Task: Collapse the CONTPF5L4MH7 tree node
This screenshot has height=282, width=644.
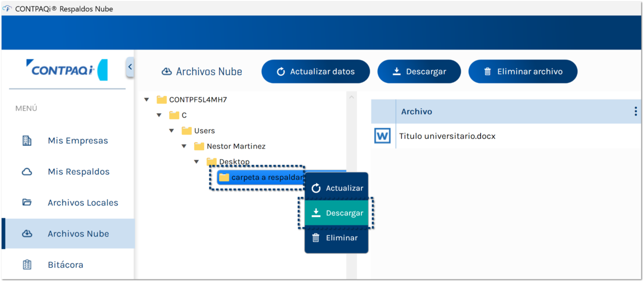Action: tap(146, 100)
